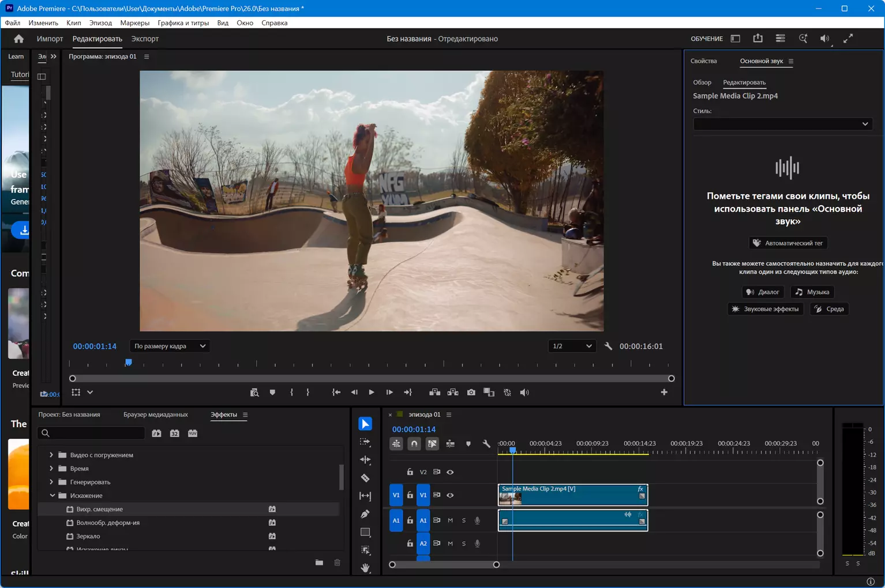This screenshot has width=885, height=588.
Task: Mute audio track A1
Action: point(451,521)
